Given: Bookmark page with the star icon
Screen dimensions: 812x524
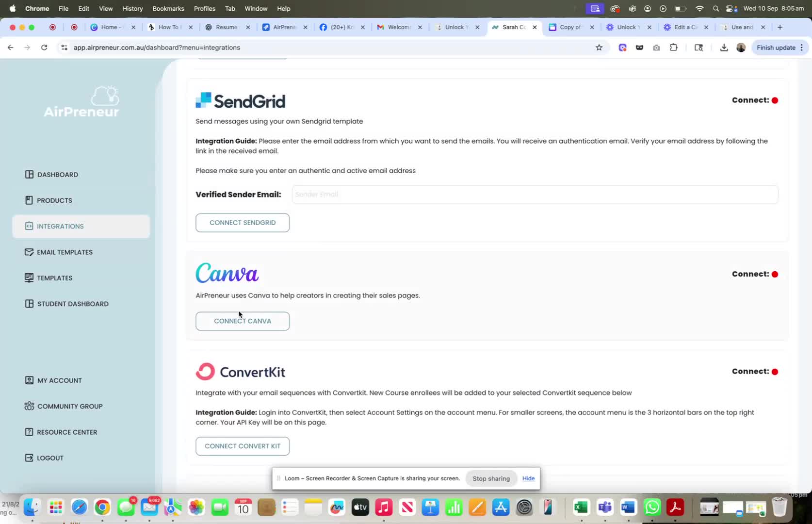Looking at the screenshot, I should (x=599, y=48).
